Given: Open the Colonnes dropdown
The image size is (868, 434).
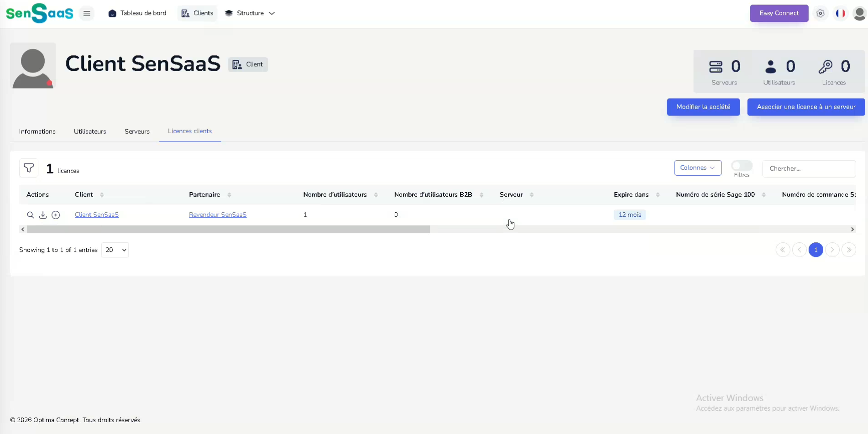Looking at the screenshot, I should (x=698, y=168).
